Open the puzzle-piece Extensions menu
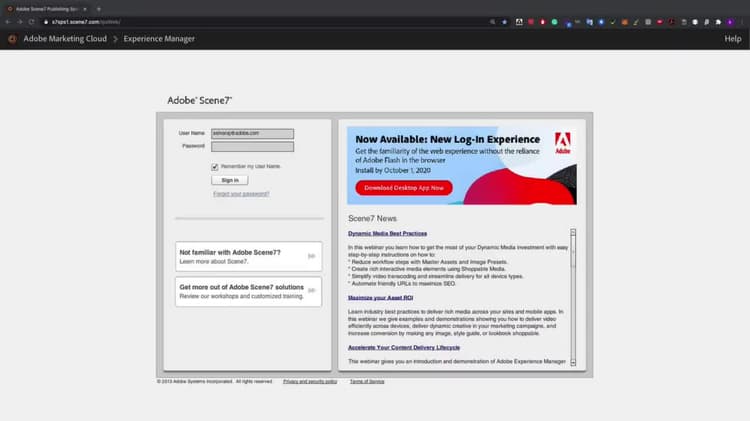This screenshot has width=750, height=421. 718,22
